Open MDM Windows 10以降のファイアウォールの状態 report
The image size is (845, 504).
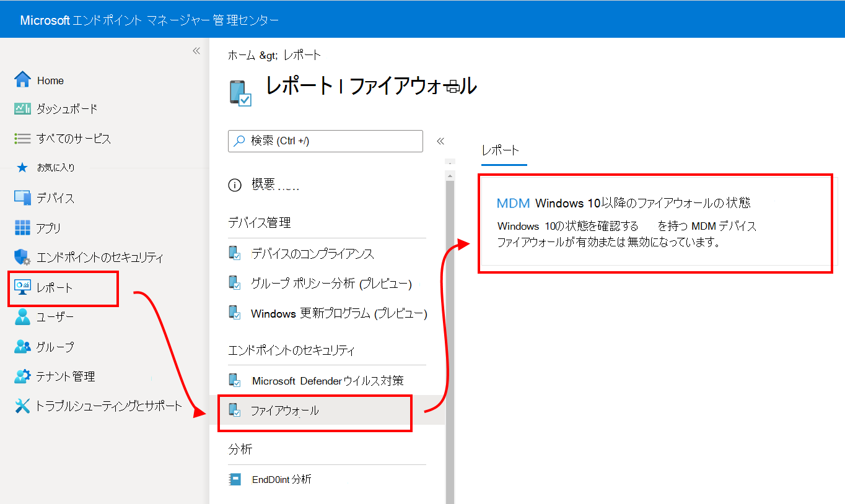point(624,203)
